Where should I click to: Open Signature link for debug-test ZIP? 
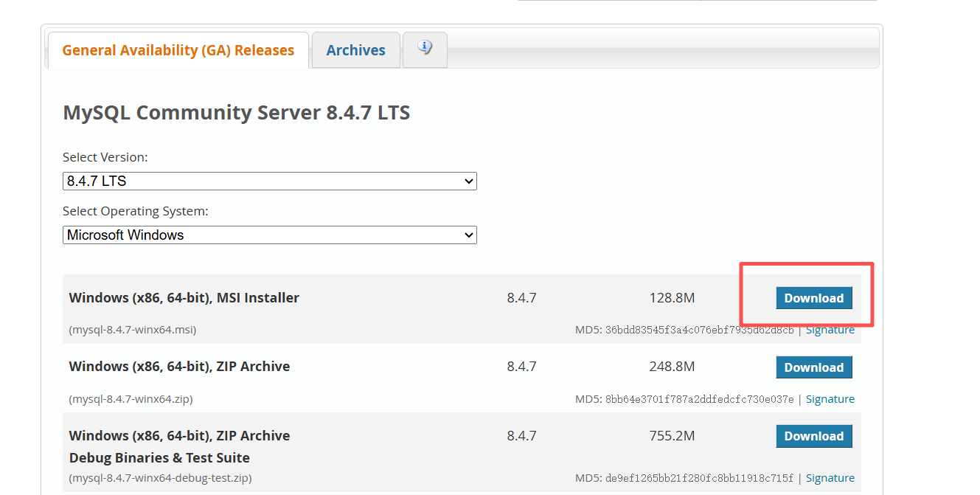830,478
